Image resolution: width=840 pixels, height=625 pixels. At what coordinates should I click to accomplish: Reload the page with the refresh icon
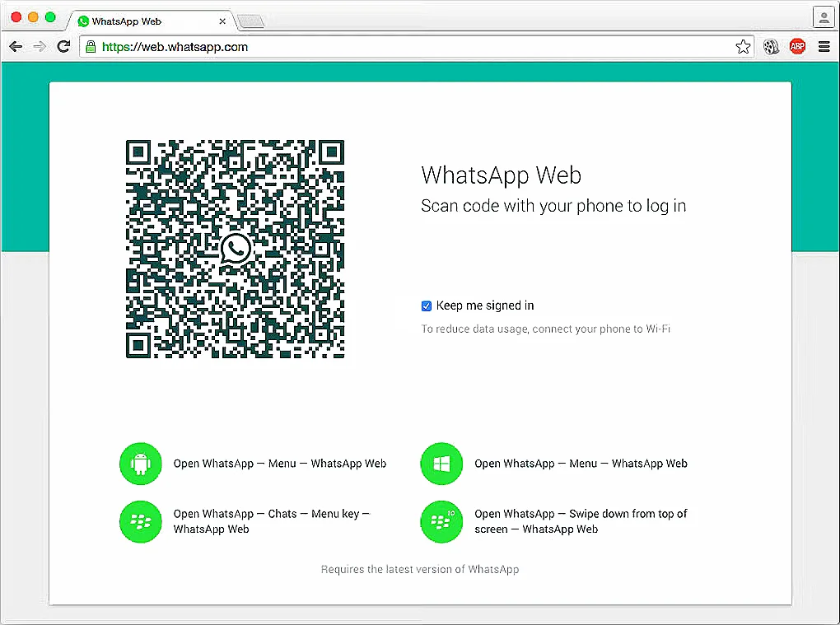(x=63, y=47)
